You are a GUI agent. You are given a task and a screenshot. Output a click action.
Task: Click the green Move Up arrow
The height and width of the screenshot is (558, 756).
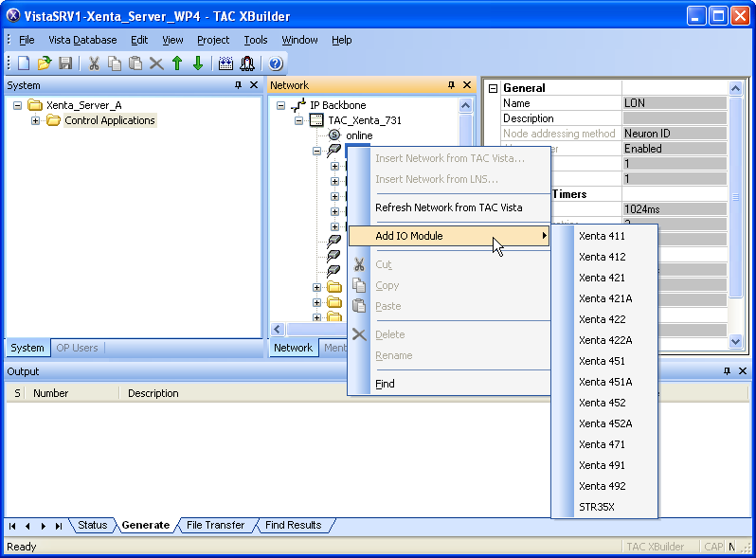tap(177, 63)
